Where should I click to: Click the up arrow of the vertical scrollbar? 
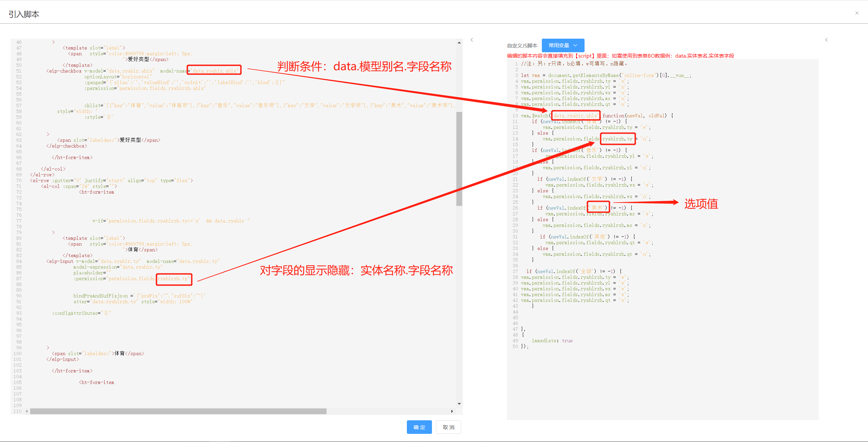click(459, 43)
